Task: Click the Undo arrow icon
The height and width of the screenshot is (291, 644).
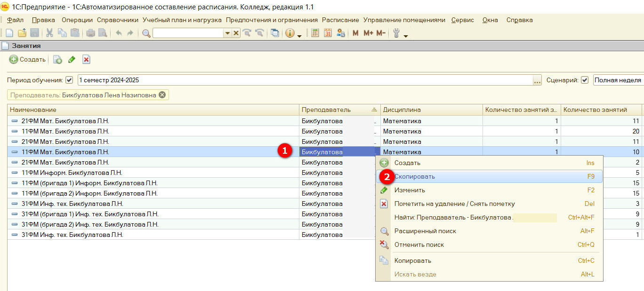Action: (118, 33)
